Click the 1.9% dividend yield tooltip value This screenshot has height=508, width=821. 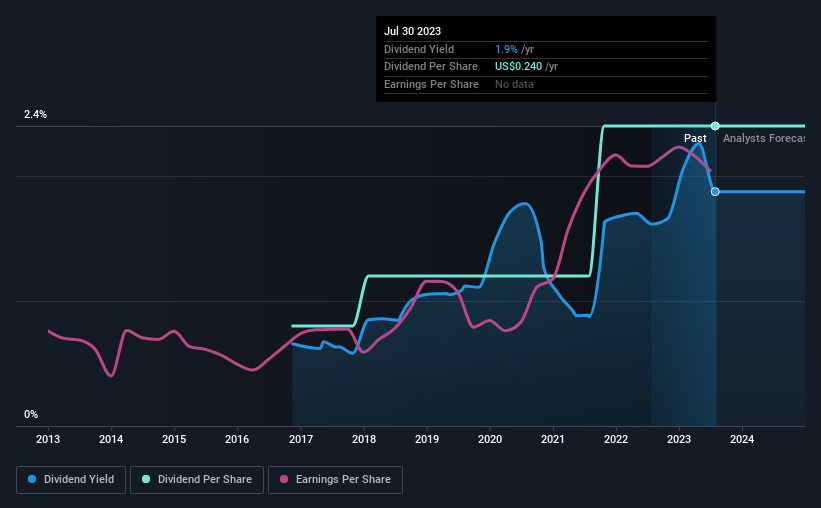point(506,49)
